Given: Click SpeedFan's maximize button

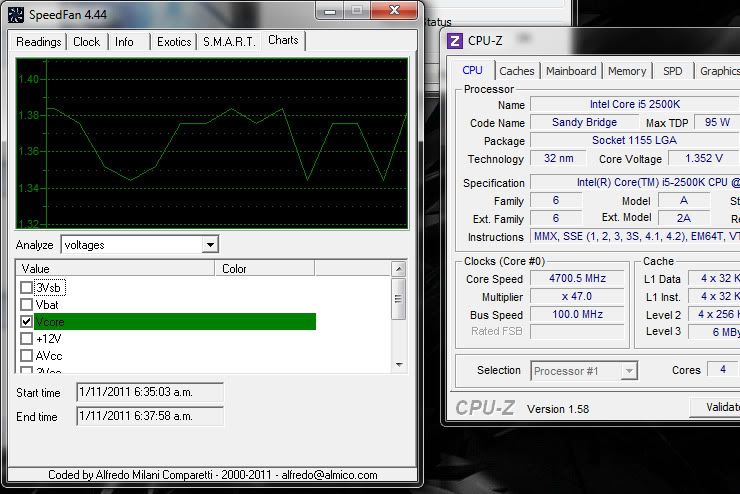Looking at the screenshot, I should (x=357, y=11).
